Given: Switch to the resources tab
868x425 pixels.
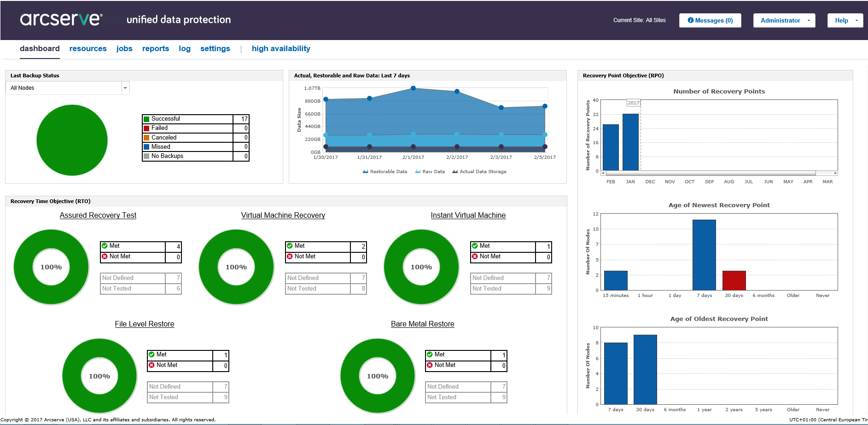Looking at the screenshot, I should [x=88, y=48].
